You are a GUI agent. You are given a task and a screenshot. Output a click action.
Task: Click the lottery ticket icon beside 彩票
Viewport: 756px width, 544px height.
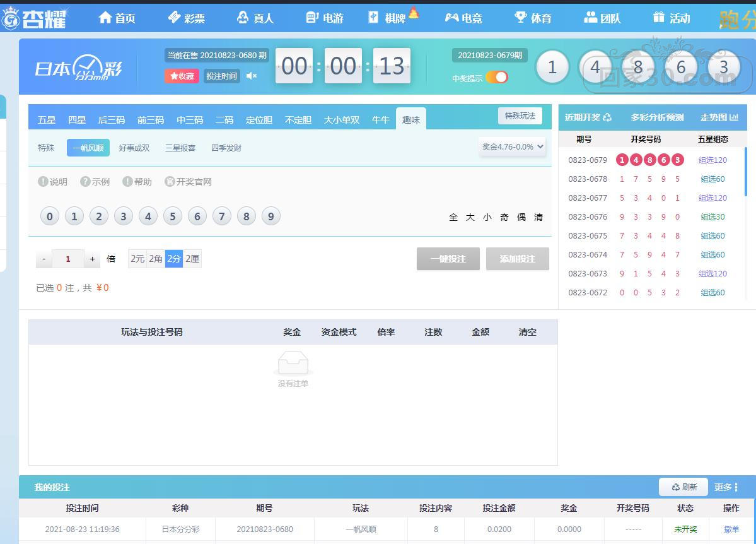tap(174, 18)
